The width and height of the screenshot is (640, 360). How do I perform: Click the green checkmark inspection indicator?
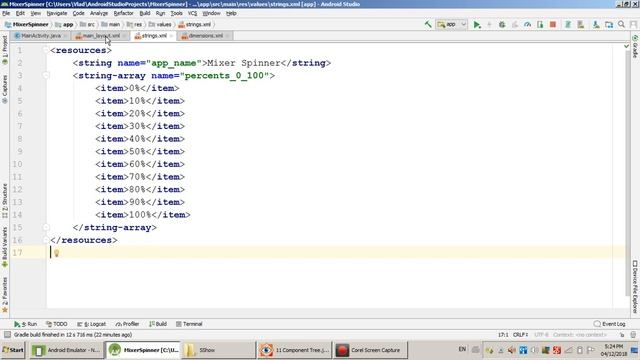point(627,47)
